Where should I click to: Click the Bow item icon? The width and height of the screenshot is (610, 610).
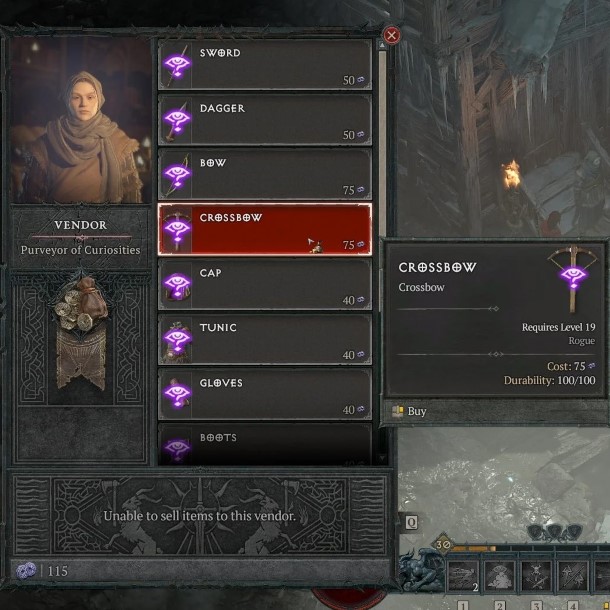[176, 175]
